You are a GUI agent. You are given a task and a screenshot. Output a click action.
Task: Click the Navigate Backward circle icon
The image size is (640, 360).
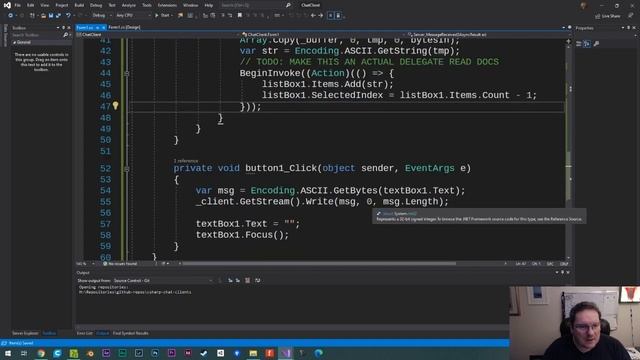pyautogui.click(x=11, y=16)
